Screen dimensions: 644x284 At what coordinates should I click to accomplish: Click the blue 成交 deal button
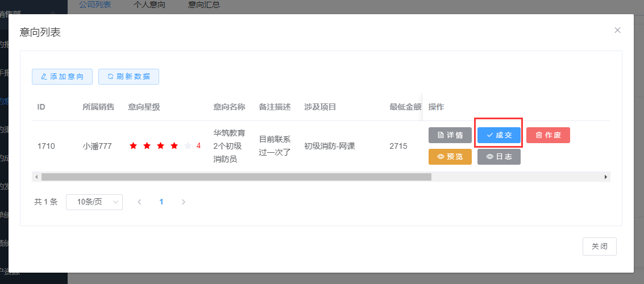tap(498, 135)
